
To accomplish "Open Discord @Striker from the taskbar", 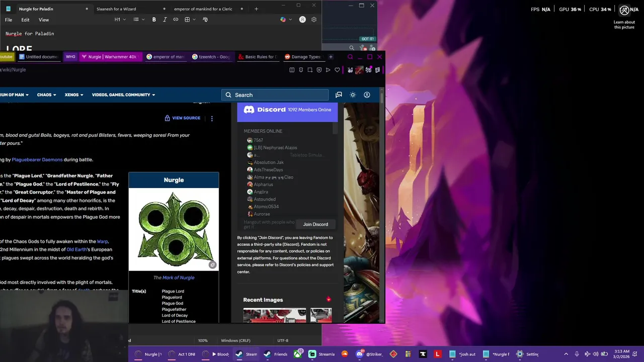I will tap(369, 354).
